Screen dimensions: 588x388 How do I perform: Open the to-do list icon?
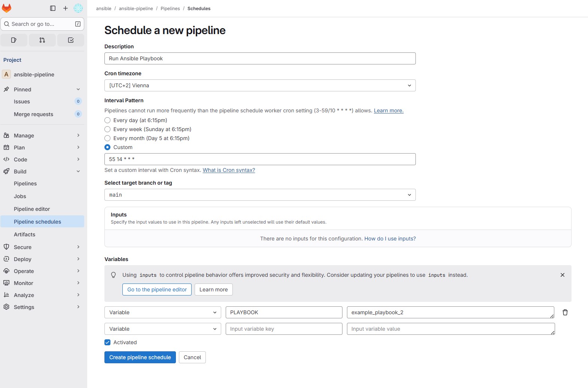71,40
